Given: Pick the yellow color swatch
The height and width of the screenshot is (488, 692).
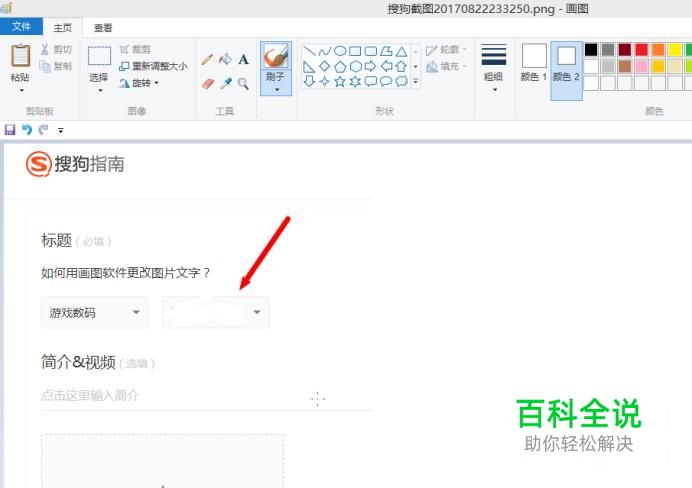Looking at the screenshot, I should (675, 49).
